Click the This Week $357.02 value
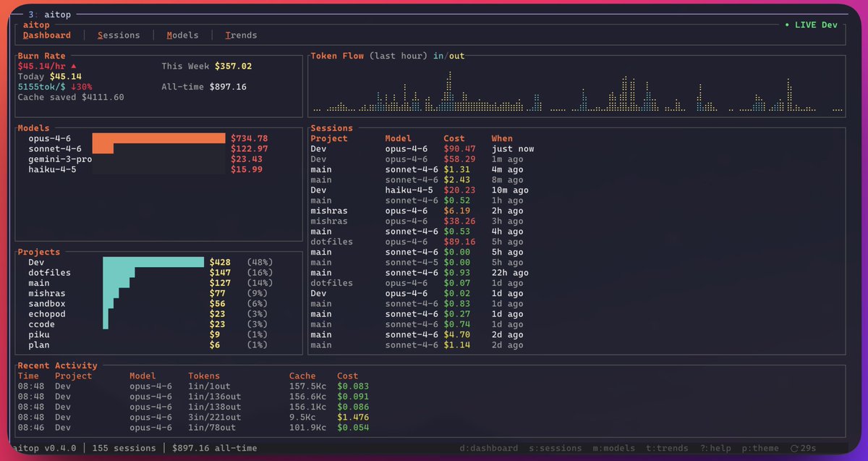 (233, 66)
